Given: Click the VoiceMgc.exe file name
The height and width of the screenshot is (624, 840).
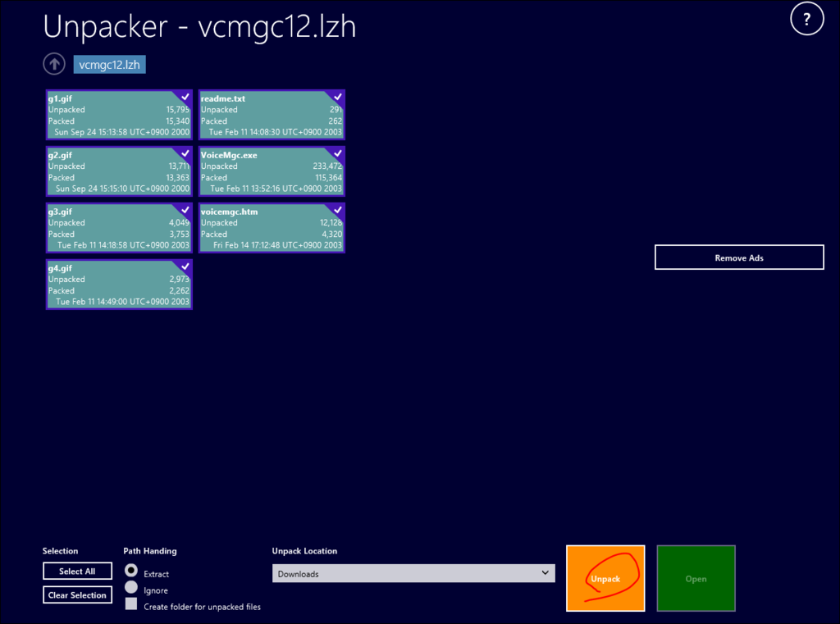Looking at the screenshot, I should click(229, 155).
